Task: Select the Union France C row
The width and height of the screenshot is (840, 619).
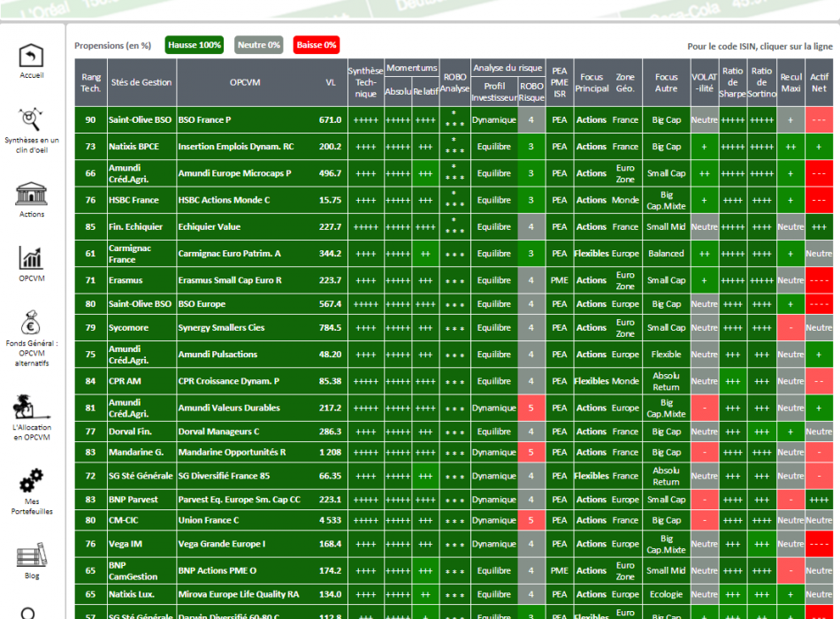Action: 454,520
